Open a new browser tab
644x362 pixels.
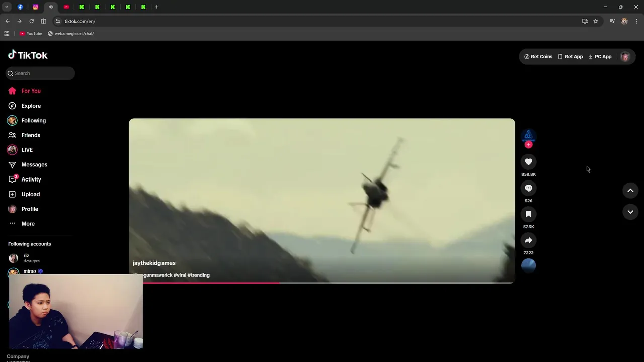tap(157, 7)
